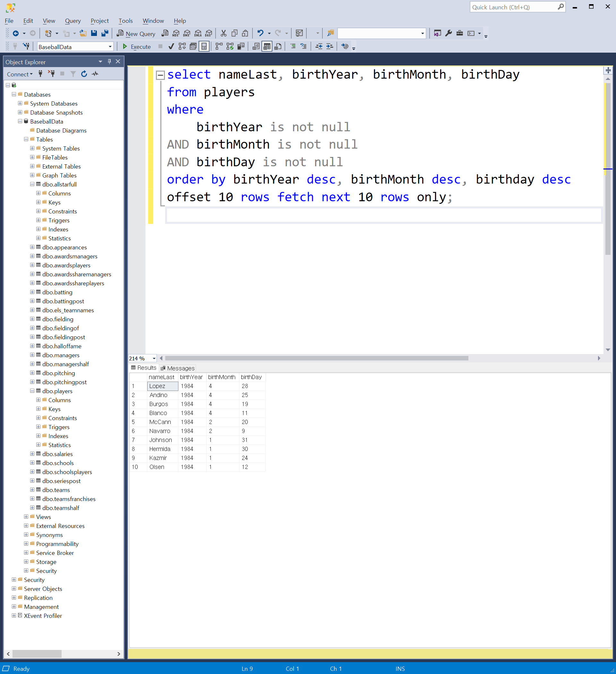Click the Properties wrench icon
This screenshot has height=674, width=616.
pyautogui.click(x=449, y=33)
